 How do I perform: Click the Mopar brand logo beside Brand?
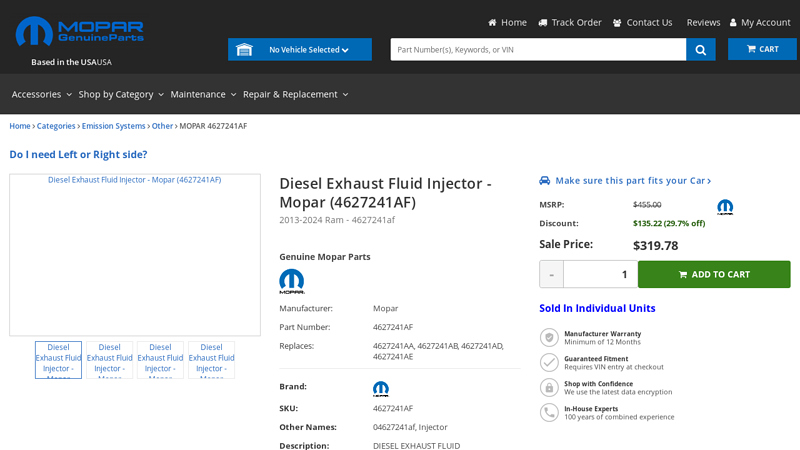tap(381, 389)
